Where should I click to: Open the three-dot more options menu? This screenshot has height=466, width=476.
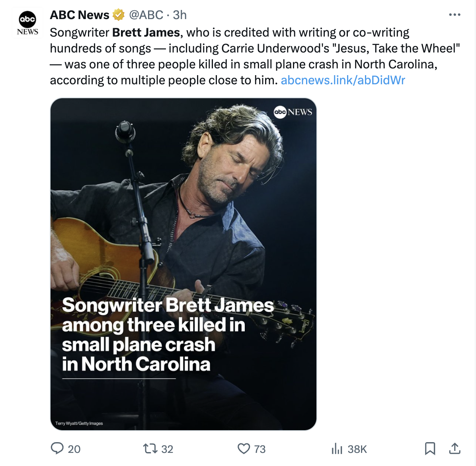(x=455, y=15)
